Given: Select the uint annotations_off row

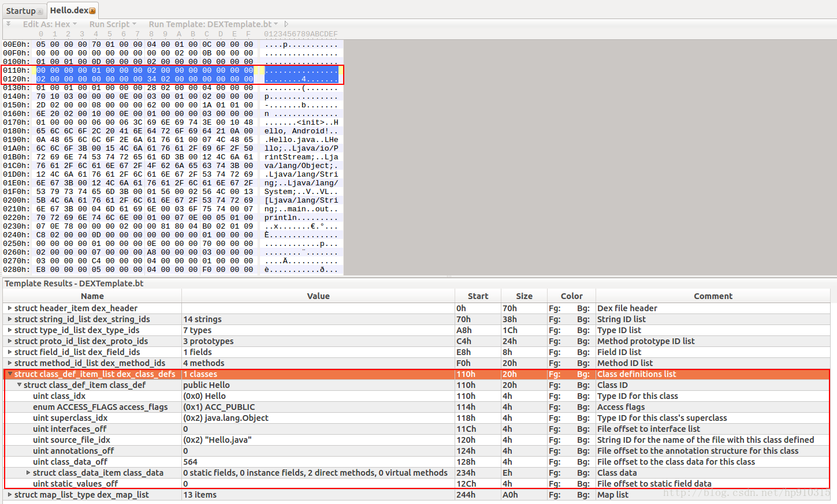Looking at the screenshot, I should point(416,451).
